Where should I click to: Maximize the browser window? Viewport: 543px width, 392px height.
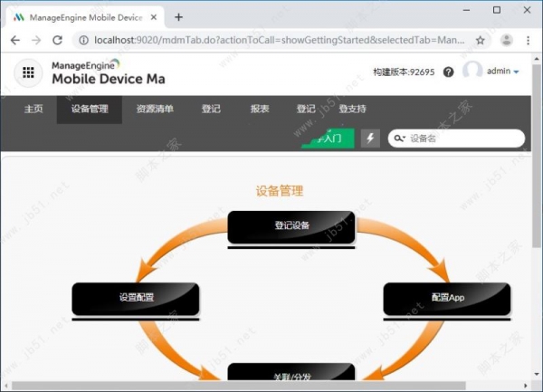pos(497,10)
